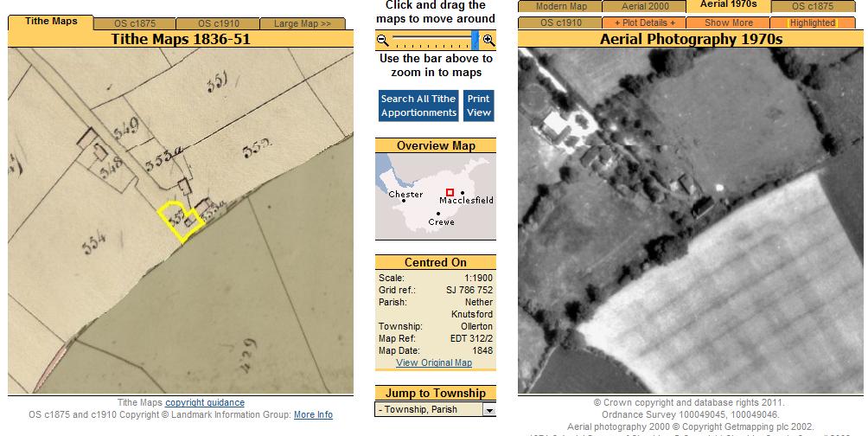Follow the copyright guidance link
The image size is (868, 436).
tap(205, 402)
